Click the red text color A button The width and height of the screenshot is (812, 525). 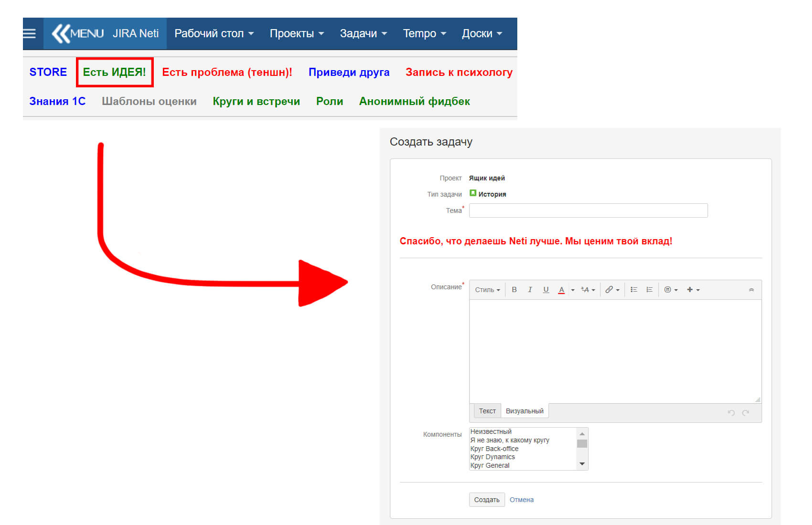click(562, 290)
